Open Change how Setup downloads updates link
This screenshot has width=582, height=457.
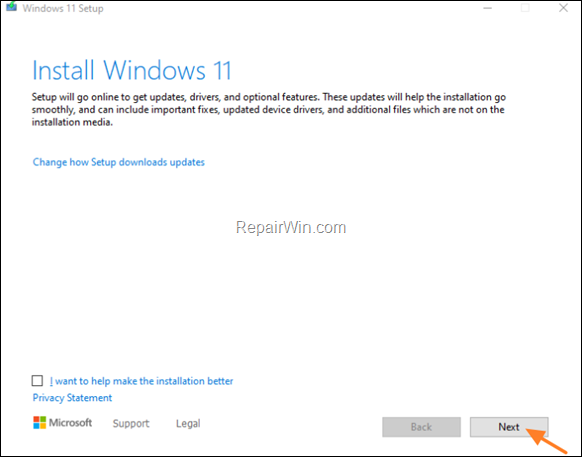coord(118,162)
